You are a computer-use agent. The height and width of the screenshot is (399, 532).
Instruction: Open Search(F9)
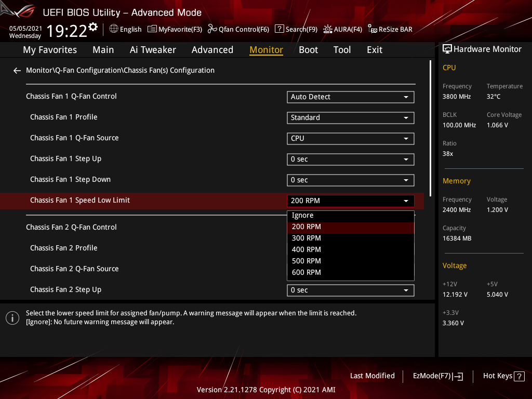pyautogui.click(x=296, y=29)
